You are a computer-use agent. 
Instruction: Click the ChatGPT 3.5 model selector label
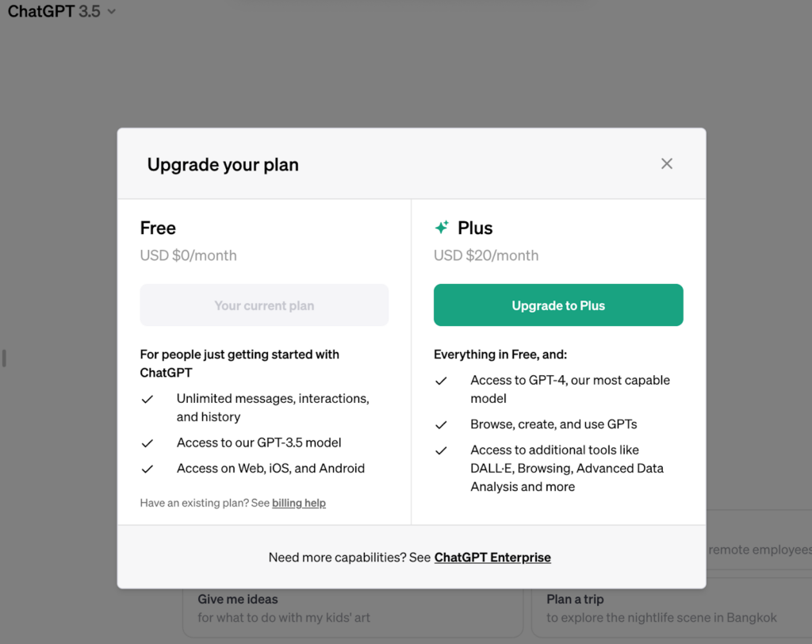pyautogui.click(x=54, y=11)
